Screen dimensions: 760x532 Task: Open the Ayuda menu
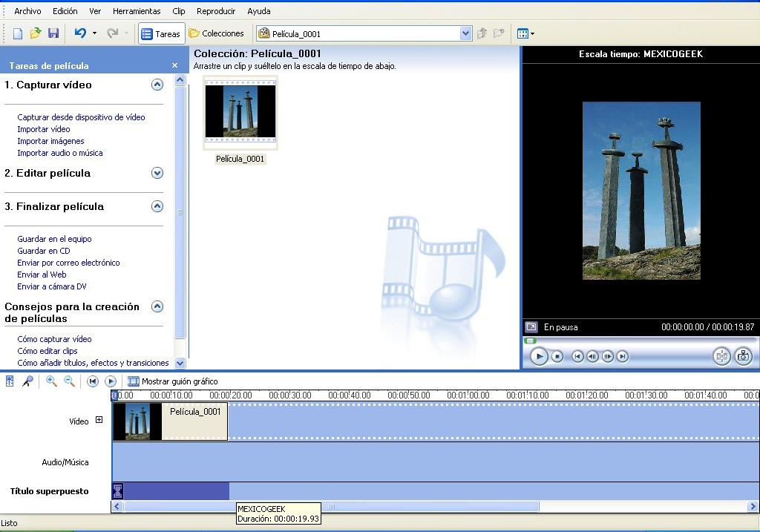coord(259,11)
